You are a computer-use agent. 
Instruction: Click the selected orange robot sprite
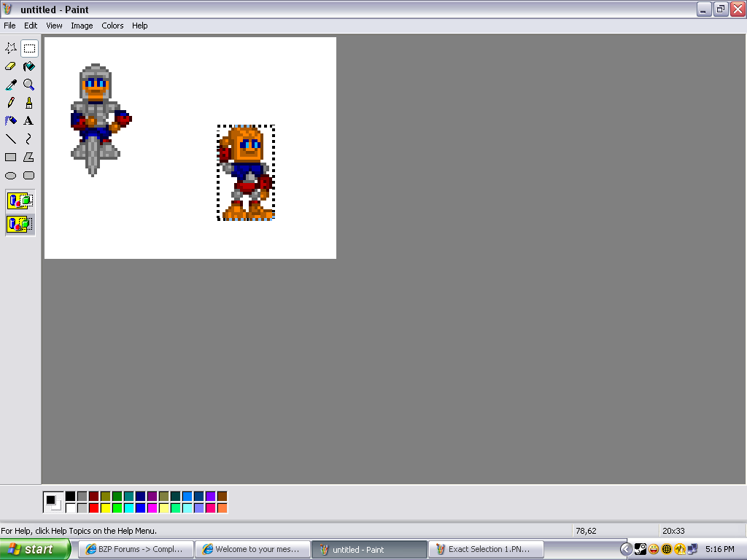point(246,172)
